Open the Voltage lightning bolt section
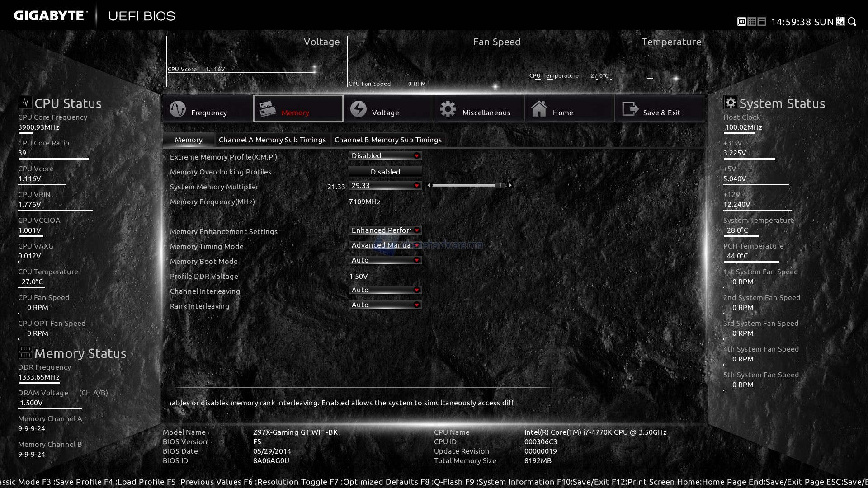The height and width of the screenshot is (488, 868). pos(359,109)
